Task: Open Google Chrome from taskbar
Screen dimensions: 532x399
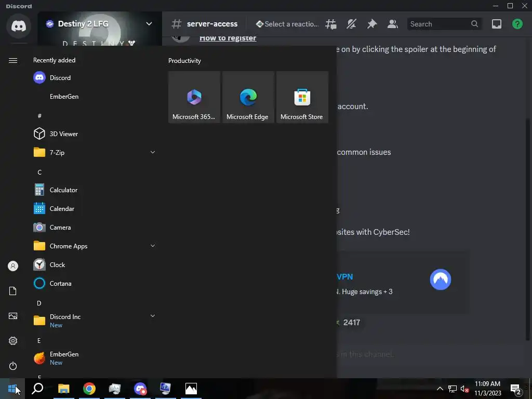Action: pyautogui.click(x=89, y=389)
